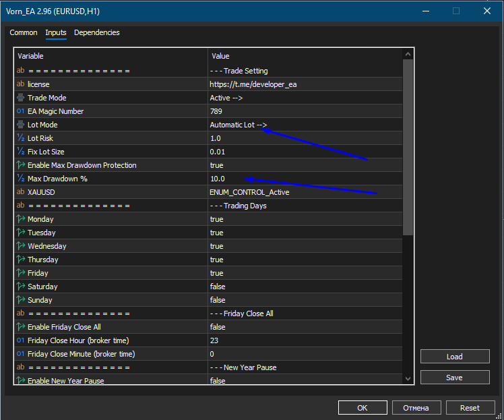Click the fraction icon next to Lot Risk
The image size is (504, 420).
click(21, 138)
